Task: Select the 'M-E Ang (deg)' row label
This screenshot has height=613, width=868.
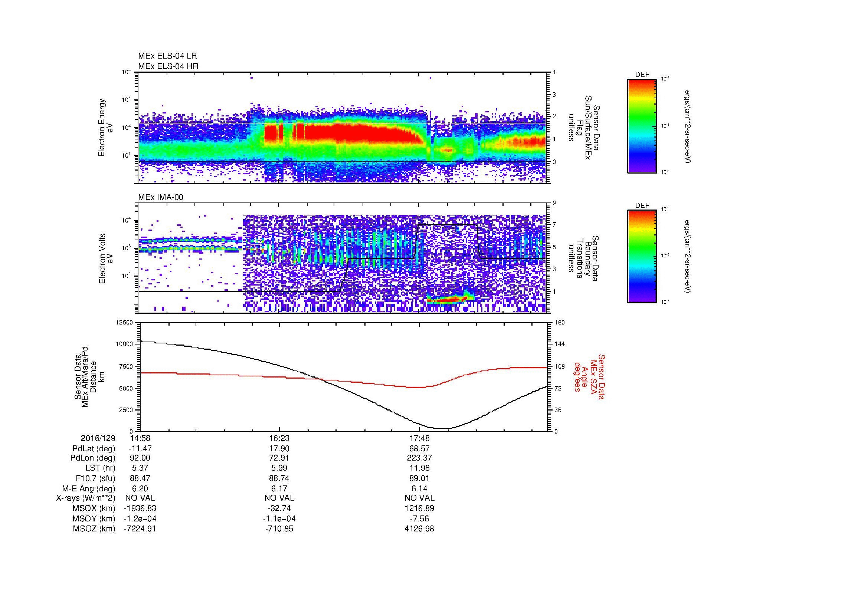Action: [88, 488]
